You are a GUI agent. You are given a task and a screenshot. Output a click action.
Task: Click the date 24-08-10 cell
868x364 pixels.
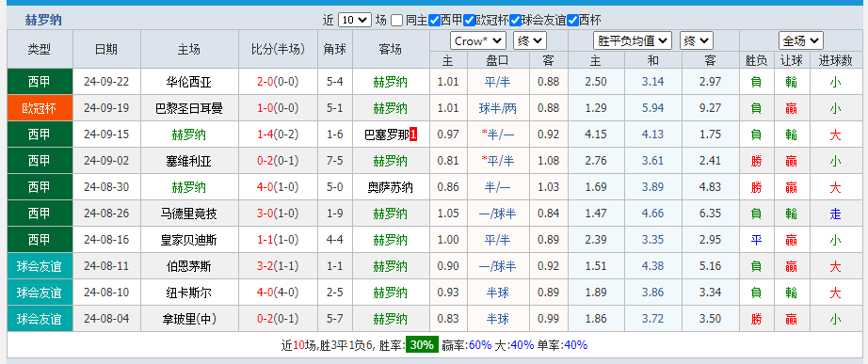coord(106,293)
